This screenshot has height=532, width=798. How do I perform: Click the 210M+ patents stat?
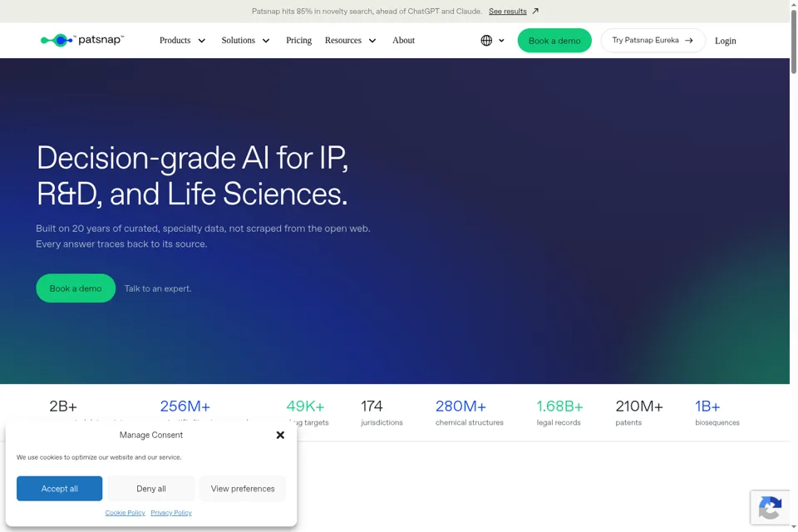[x=639, y=413]
